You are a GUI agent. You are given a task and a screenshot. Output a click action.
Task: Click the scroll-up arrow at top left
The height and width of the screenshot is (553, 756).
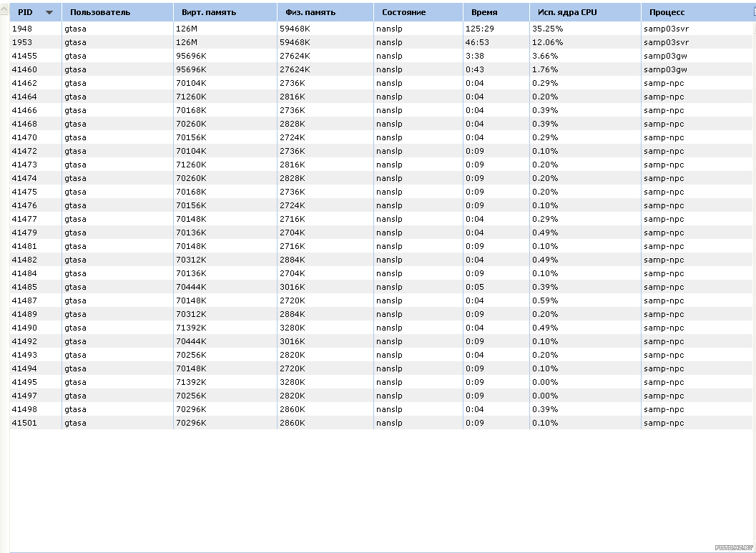pos(4,9)
